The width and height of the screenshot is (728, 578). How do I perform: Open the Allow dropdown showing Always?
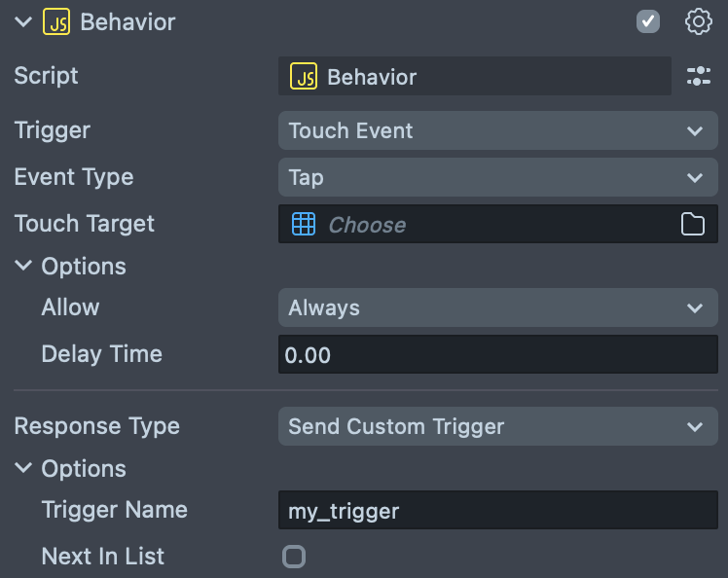click(x=497, y=308)
